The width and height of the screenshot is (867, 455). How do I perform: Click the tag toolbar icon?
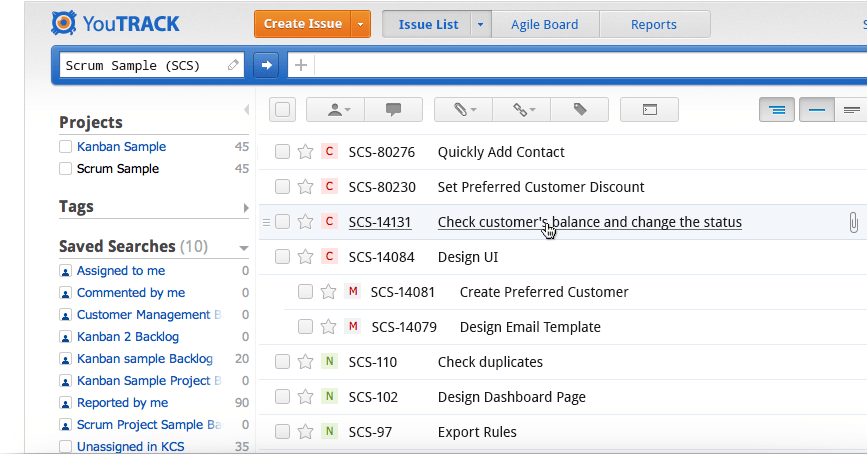click(579, 109)
